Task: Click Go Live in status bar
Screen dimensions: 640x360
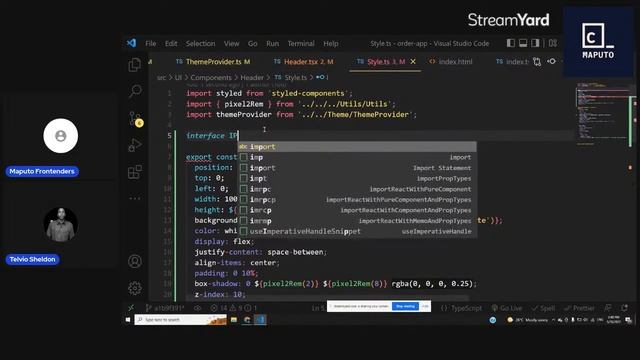Action: coord(507,308)
